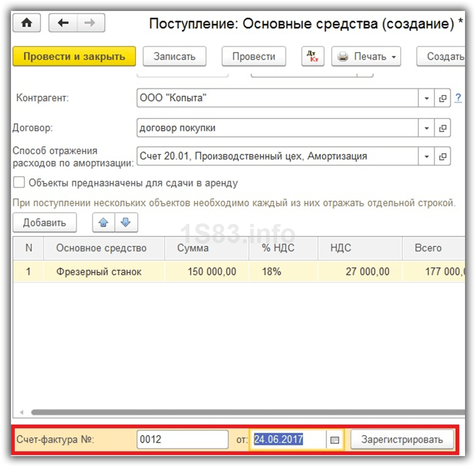This screenshot has width=476, height=467.
Task: Click the question mark help link
Action: [x=458, y=98]
